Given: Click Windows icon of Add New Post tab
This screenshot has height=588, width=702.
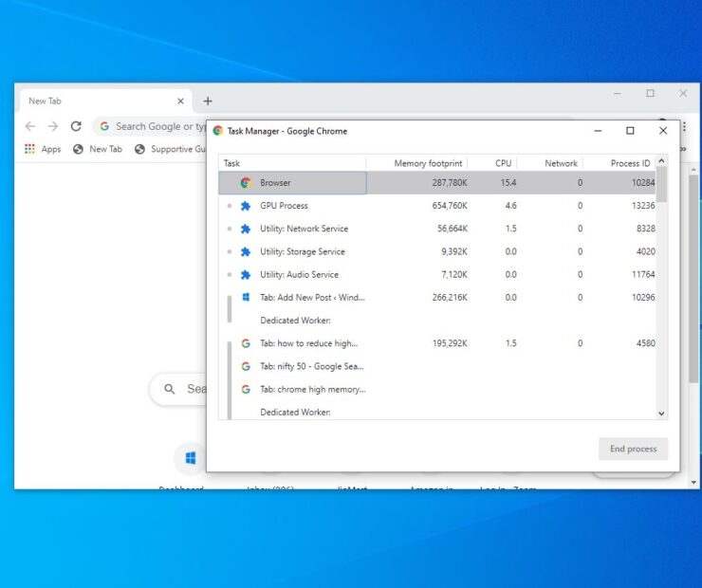Looking at the screenshot, I should [246, 297].
